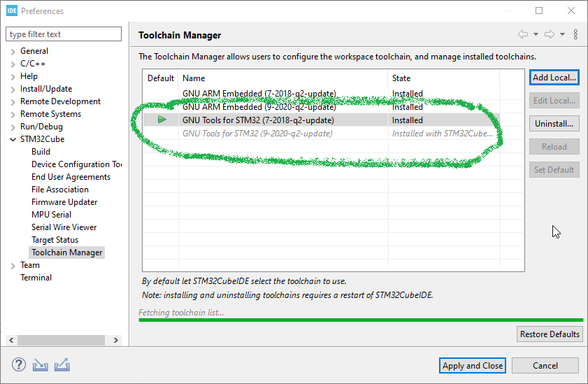Viewport: 588px width, 384px height.
Task: Click the Add Local... button
Action: click(554, 78)
